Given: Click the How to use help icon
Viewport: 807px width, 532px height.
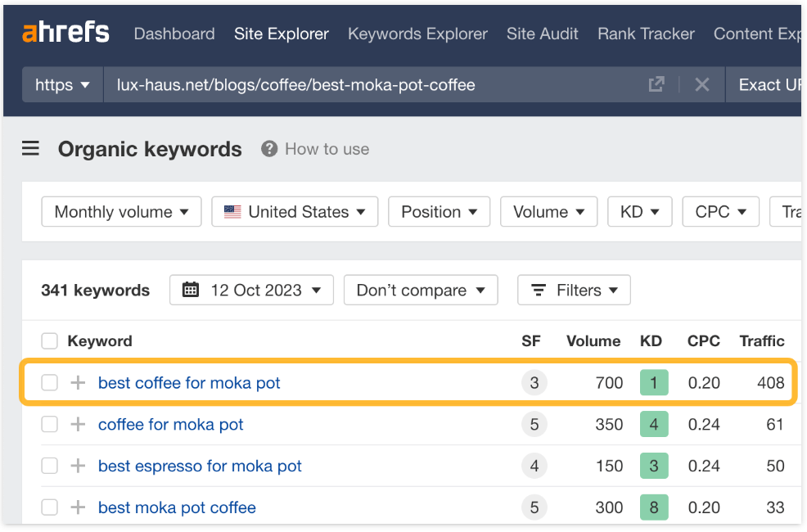Looking at the screenshot, I should point(269,149).
